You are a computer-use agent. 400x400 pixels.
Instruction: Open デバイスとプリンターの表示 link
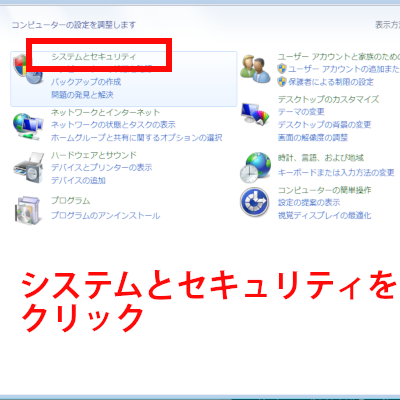click(x=102, y=167)
